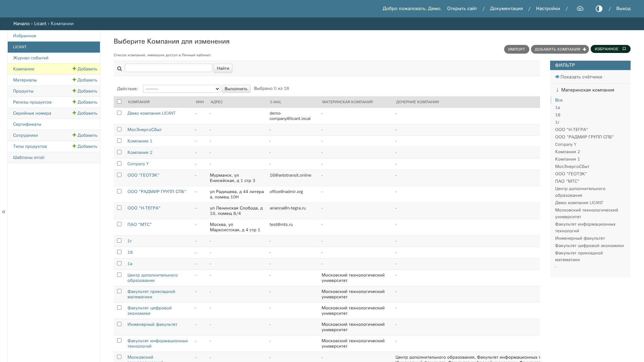This screenshot has width=644, height=362.
Task: Click the Выполнить action button
Action: 236,89
